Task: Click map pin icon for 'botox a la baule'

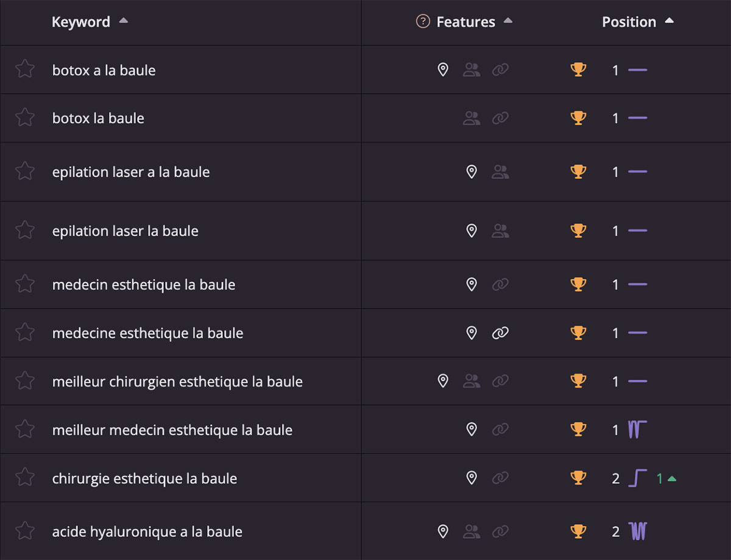Action: click(x=443, y=69)
